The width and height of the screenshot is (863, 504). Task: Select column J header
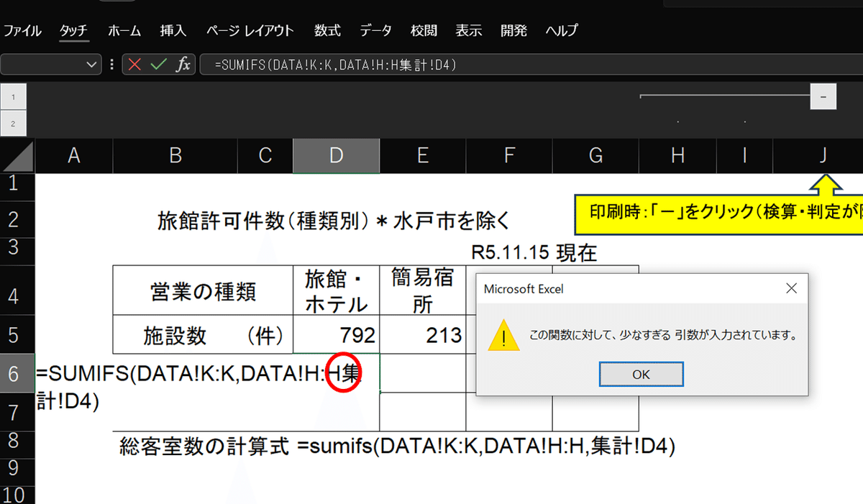[x=823, y=156]
